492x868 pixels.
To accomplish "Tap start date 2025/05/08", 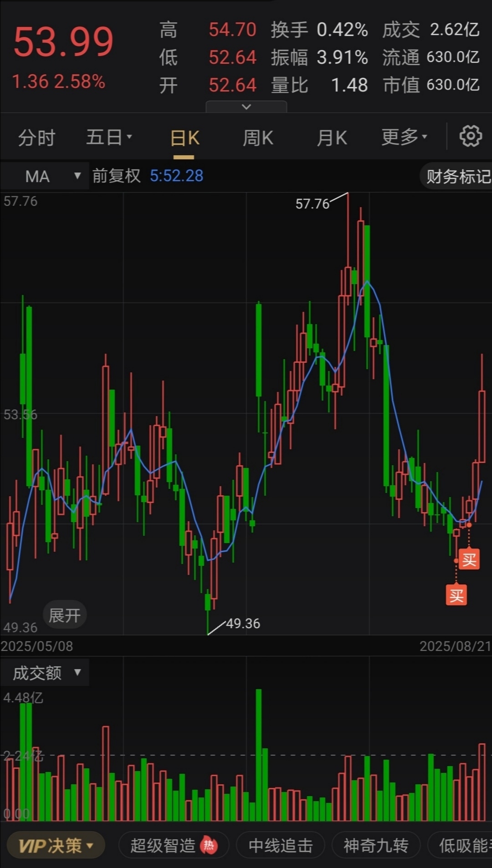I will pyautogui.click(x=37, y=646).
